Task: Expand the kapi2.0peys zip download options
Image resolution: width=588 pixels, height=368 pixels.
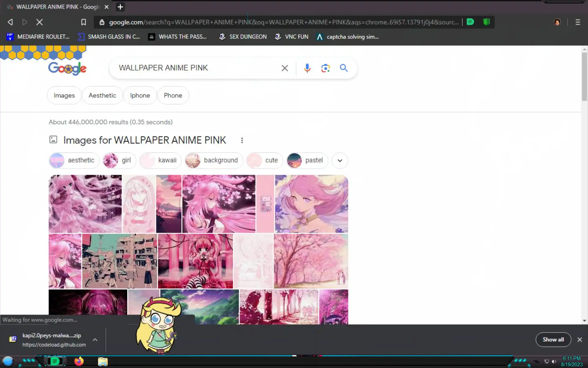Action: coord(95,340)
